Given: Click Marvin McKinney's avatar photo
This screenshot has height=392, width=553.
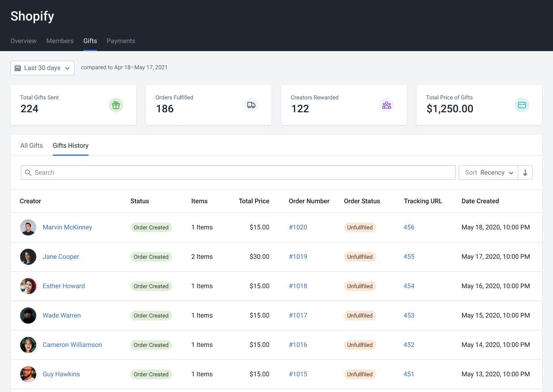Looking at the screenshot, I should pos(28,227).
